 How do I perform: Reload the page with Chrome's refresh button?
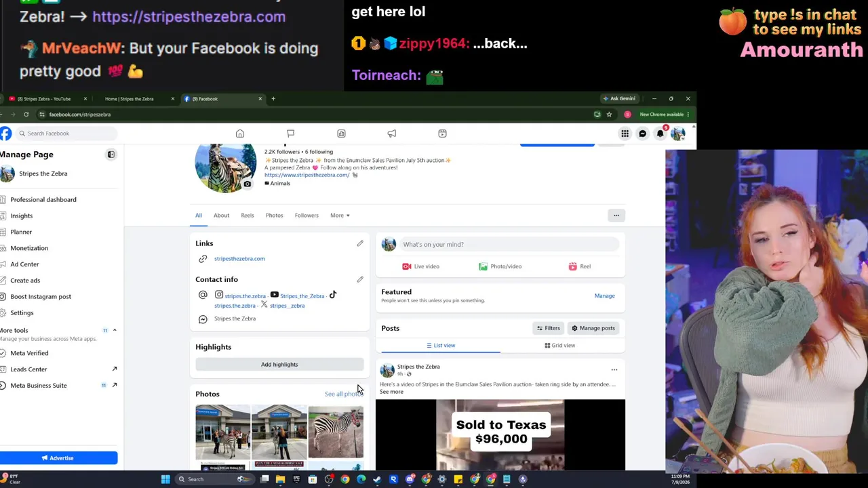(x=26, y=115)
